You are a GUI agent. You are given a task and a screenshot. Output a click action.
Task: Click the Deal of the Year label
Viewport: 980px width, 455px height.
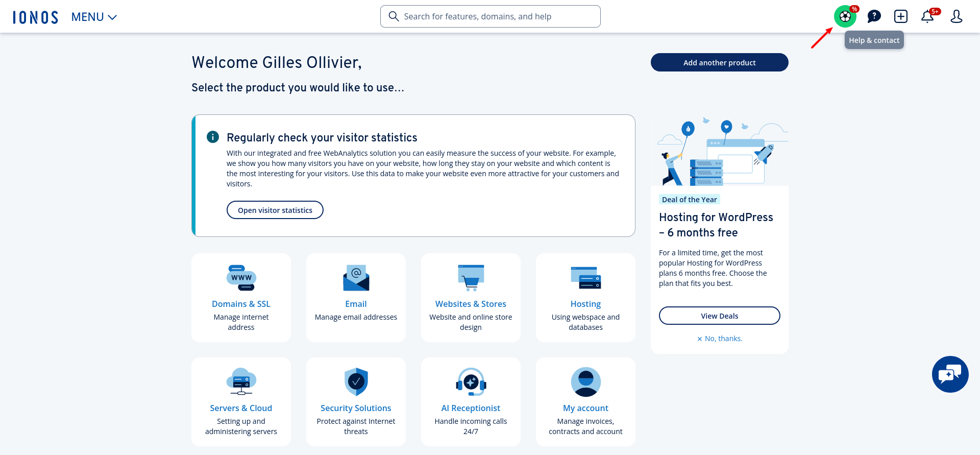(x=689, y=200)
